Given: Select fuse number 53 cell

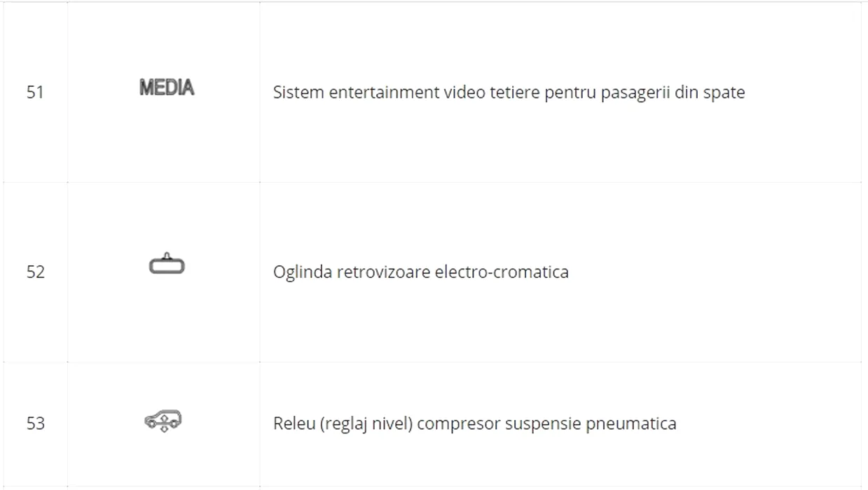Looking at the screenshot, I should [x=35, y=423].
